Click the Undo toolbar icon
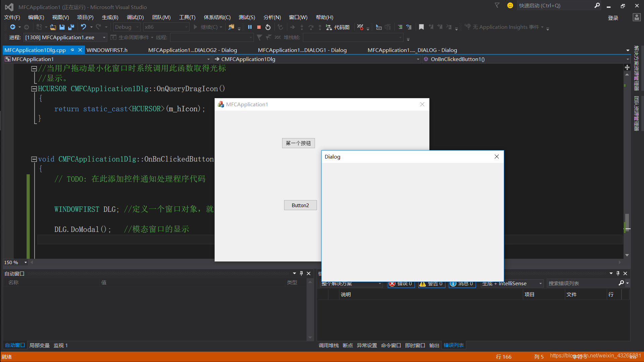 [84, 27]
